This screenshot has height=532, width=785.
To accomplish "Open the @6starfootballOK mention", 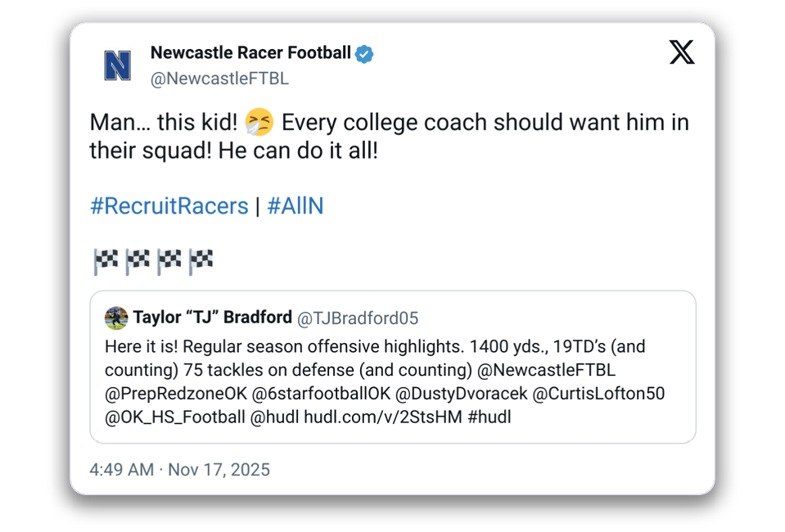I will [x=322, y=394].
